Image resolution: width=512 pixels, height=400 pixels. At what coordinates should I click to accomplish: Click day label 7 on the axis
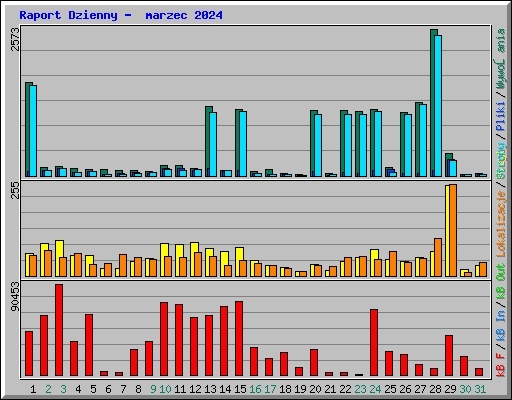pos(123,389)
